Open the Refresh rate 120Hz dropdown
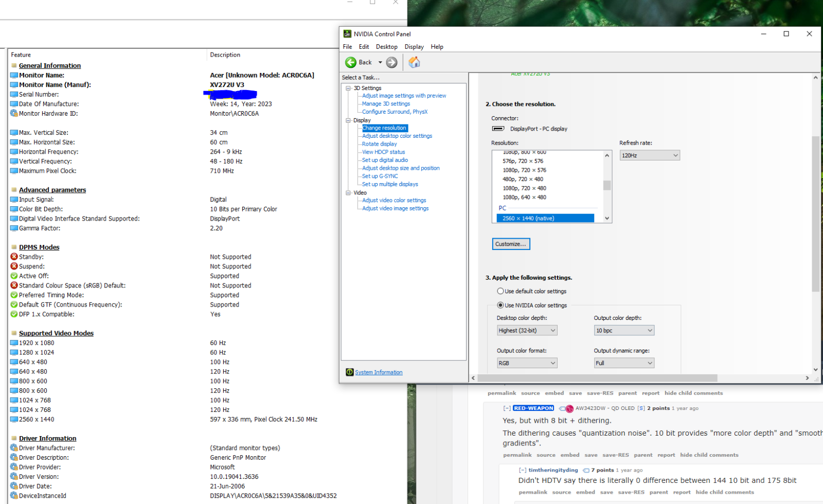The image size is (823, 504). click(650, 155)
